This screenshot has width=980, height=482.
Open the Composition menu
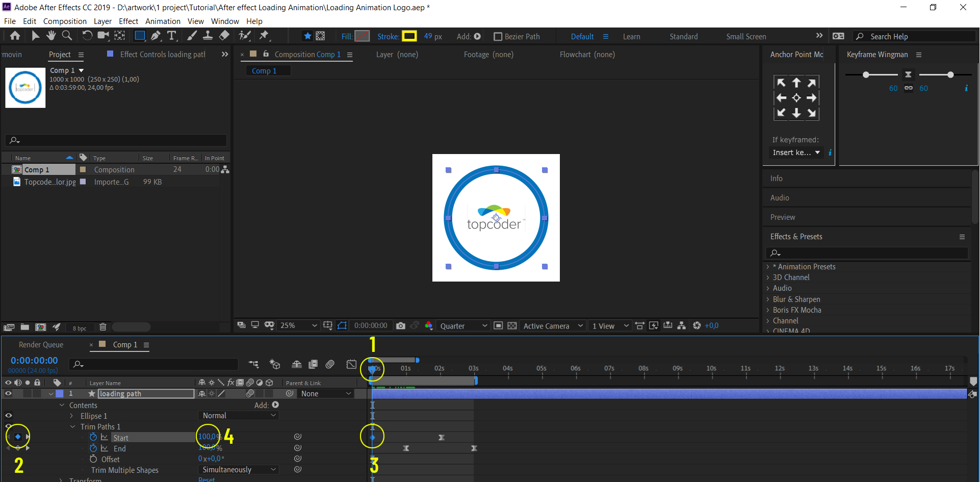pos(65,21)
